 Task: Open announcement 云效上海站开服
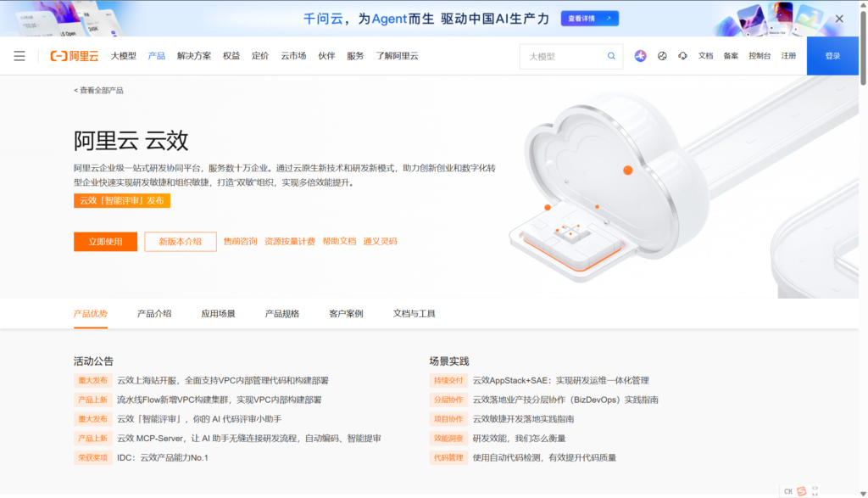click(223, 381)
